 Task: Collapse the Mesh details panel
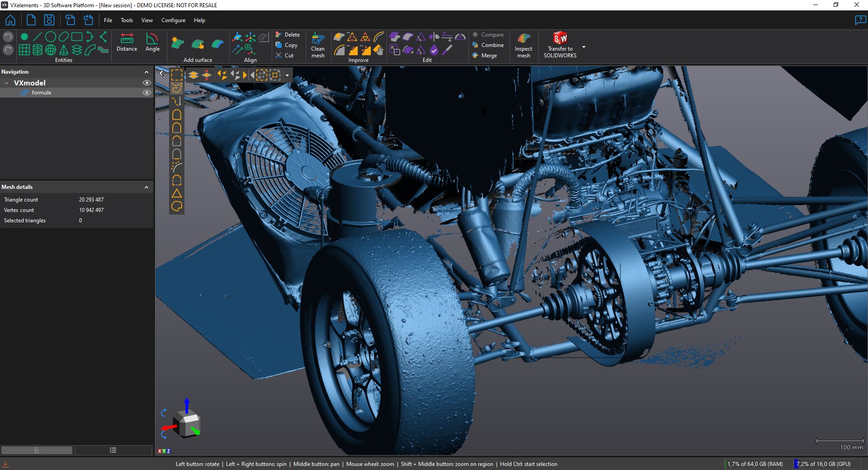(146, 187)
